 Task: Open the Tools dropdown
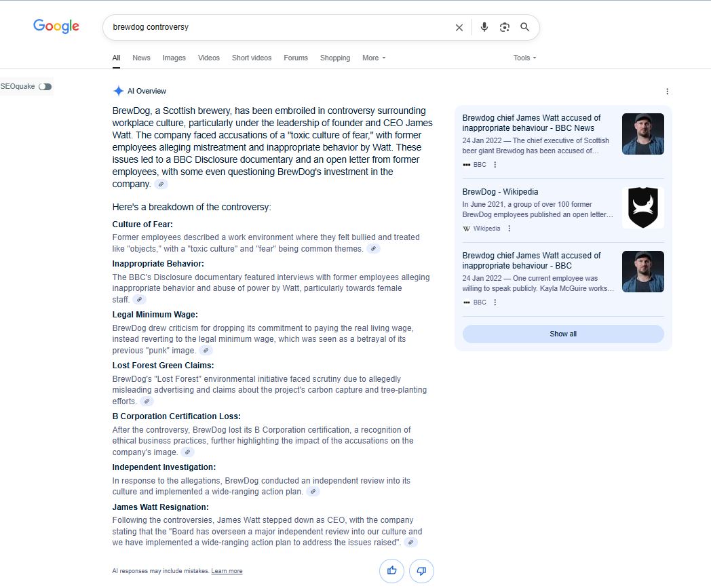[524, 58]
